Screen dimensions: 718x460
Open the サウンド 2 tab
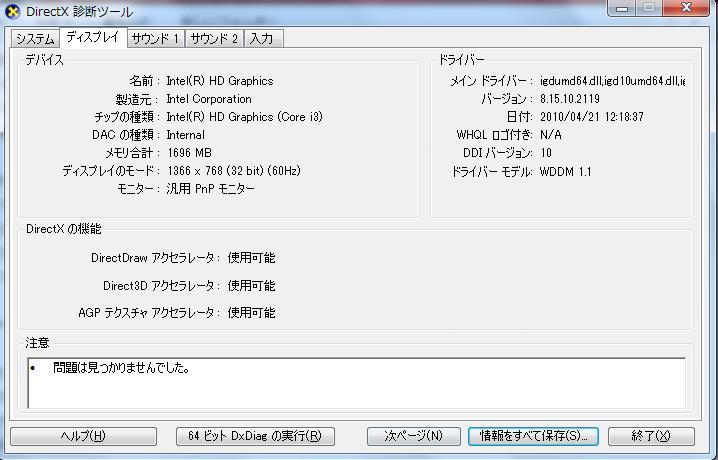click(214, 39)
